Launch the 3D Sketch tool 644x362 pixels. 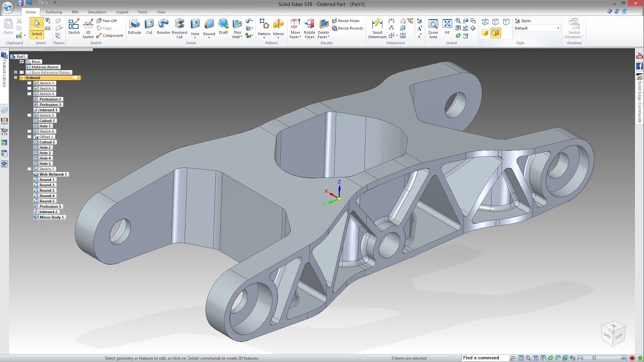[x=88, y=28]
